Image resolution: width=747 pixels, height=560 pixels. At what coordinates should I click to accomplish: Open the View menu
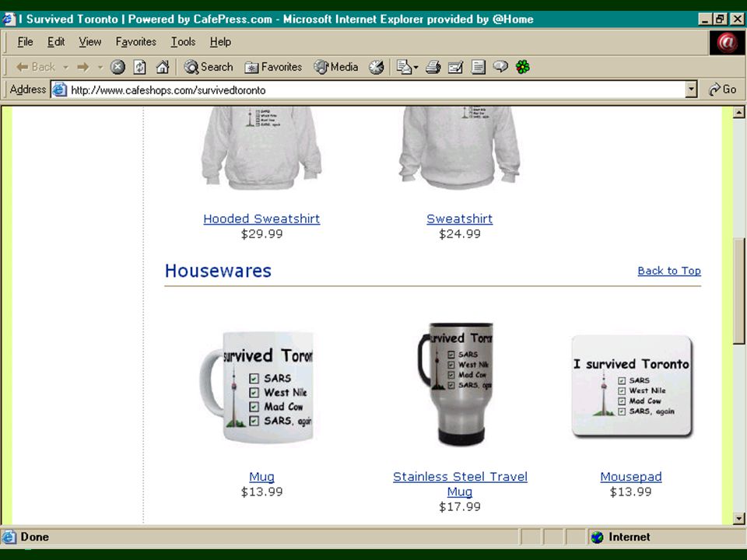click(x=90, y=42)
